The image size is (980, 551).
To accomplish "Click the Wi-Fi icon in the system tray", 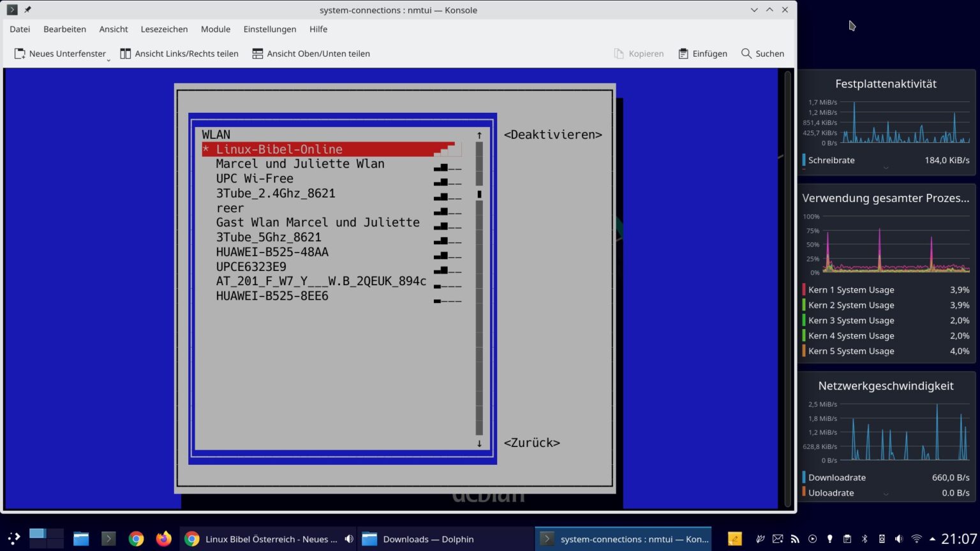I will click(916, 539).
